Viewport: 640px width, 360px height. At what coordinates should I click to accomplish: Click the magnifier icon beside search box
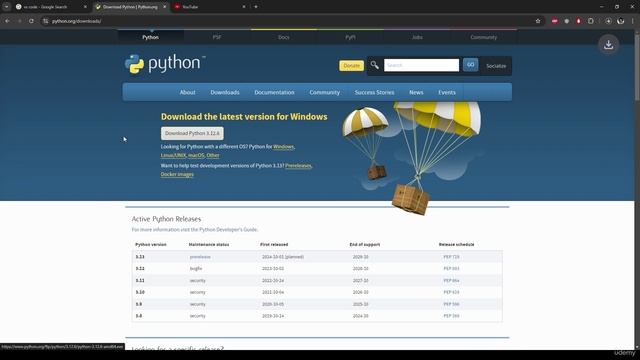(374, 65)
